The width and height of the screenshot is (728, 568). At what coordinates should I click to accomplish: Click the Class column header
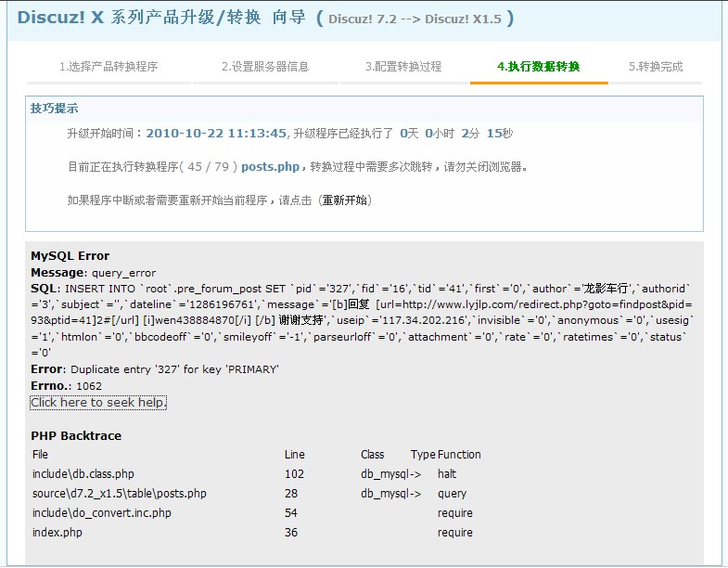point(373,455)
